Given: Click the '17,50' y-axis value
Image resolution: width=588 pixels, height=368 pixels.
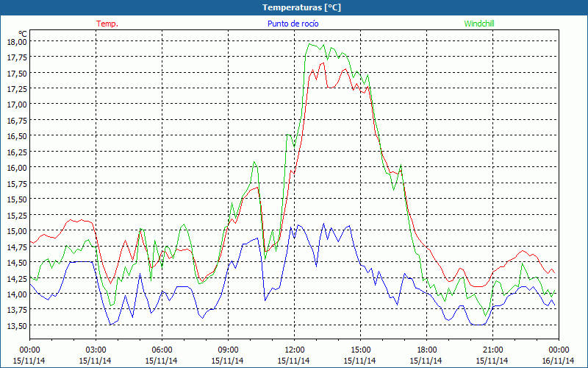Looking at the screenshot, I should point(17,73).
